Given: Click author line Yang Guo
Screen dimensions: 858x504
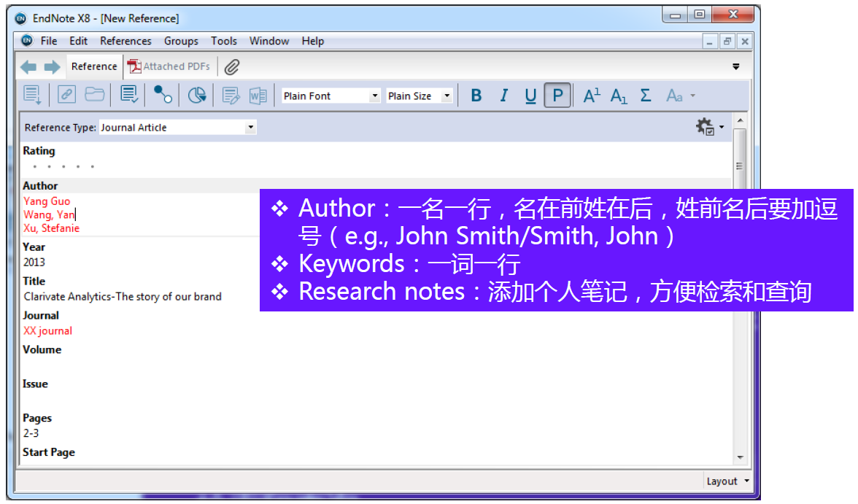Looking at the screenshot, I should tap(47, 201).
